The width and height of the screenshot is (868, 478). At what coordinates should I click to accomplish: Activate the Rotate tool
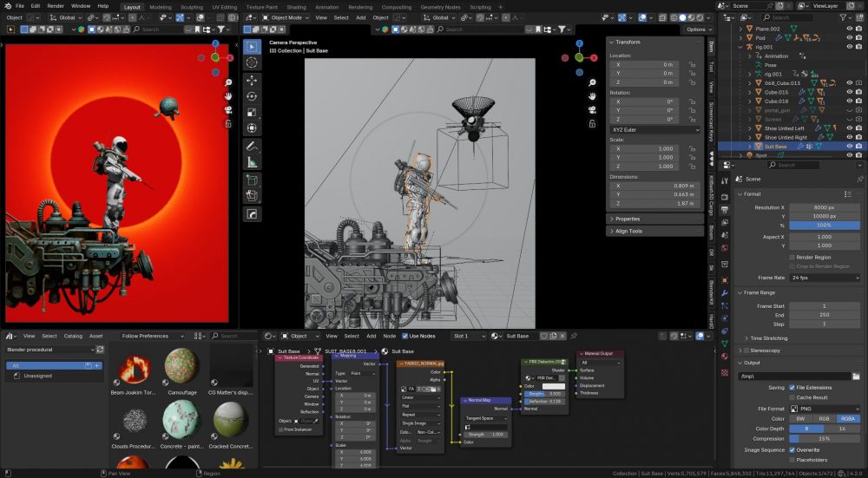point(252,96)
